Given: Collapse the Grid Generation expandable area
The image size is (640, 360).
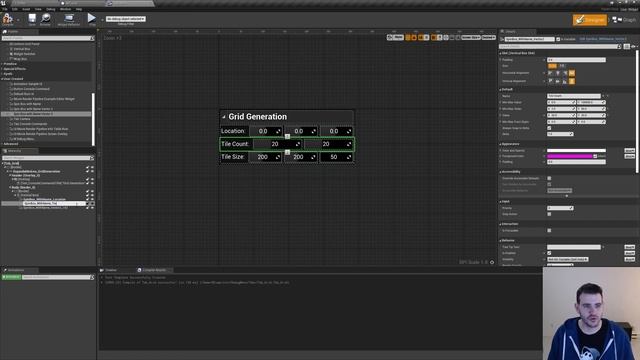Looking at the screenshot, I should (224, 117).
